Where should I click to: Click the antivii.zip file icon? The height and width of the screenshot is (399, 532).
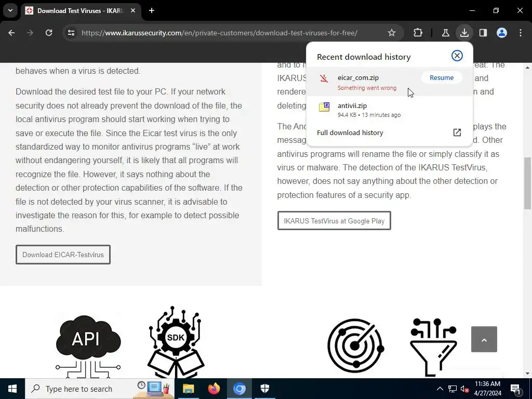[x=324, y=107]
